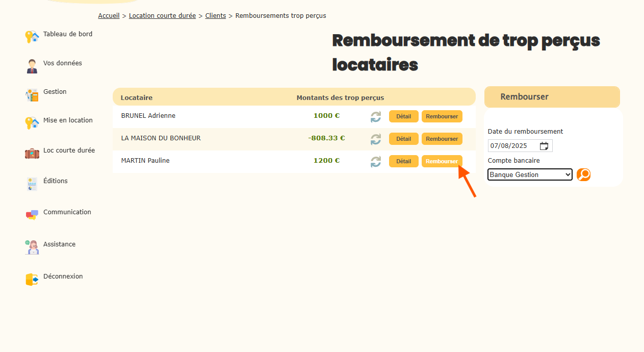The image size is (644, 352).
Task: Open Vos données menu item
Action: (63, 63)
